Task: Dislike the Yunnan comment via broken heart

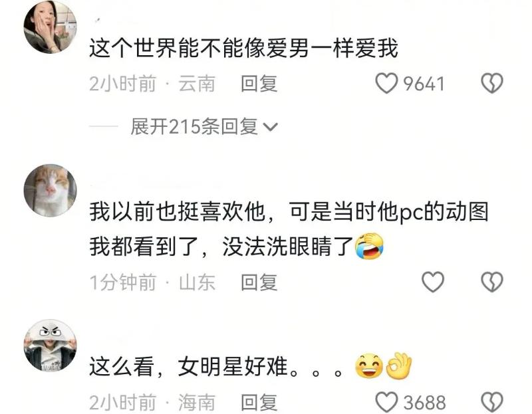Action: tap(492, 84)
